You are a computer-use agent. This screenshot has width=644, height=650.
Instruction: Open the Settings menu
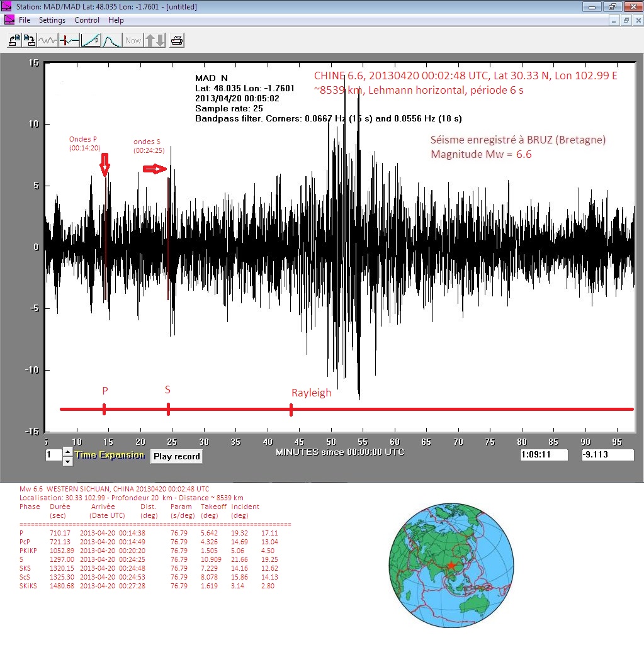tap(52, 20)
